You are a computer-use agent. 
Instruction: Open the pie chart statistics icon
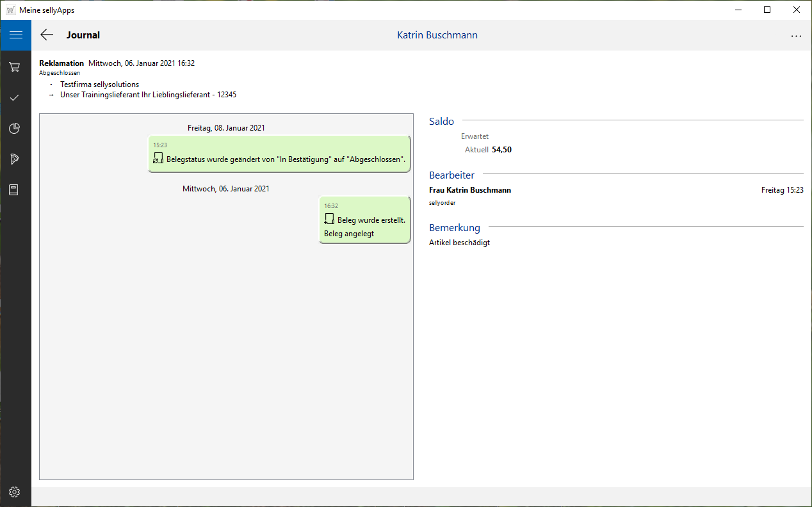(x=15, y=129)
